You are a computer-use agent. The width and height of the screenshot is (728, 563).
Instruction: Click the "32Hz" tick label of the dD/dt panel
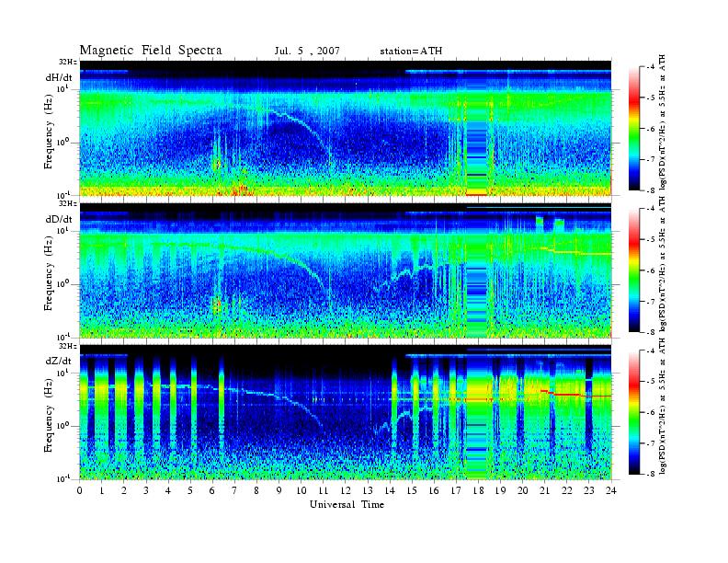pyautogui.click(x=68, y=203)
